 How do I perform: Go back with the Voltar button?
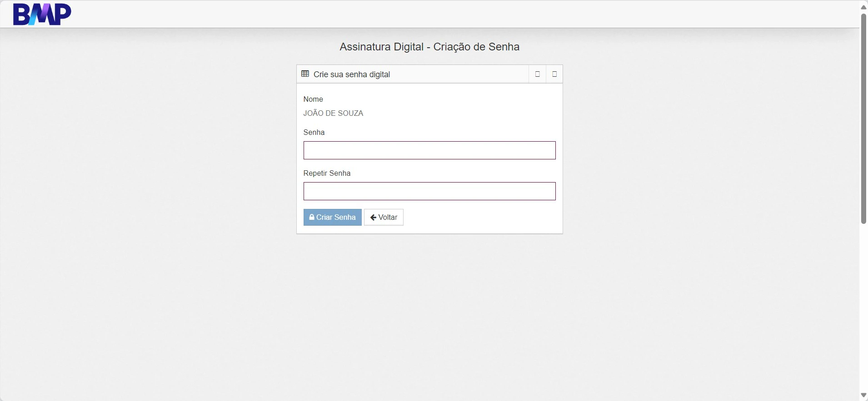[x=384, y=217]
